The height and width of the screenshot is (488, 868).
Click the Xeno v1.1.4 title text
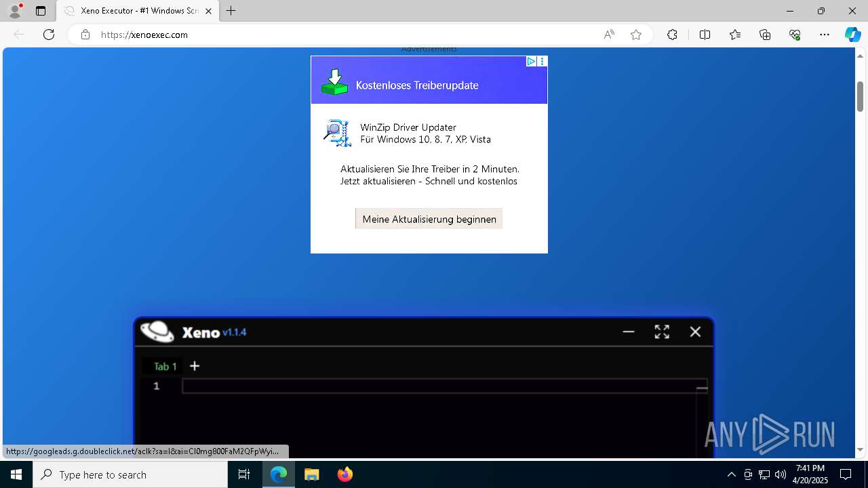[214, 332]
